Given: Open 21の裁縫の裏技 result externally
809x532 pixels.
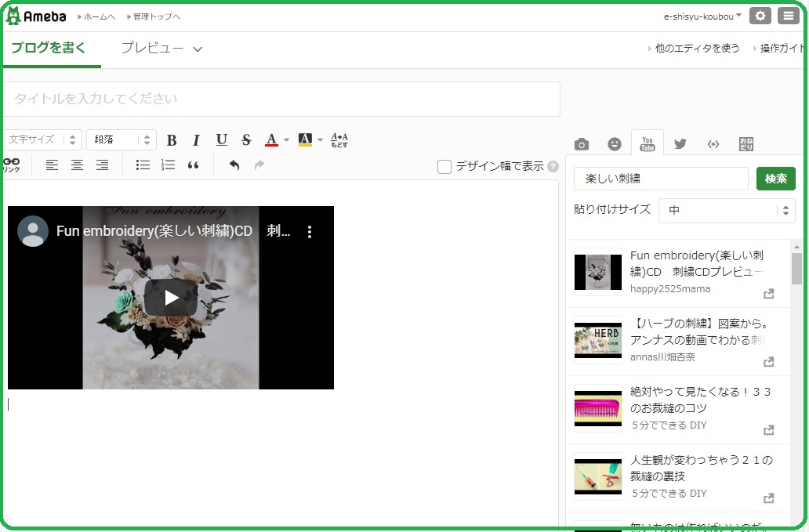Looking at the screenshot, I should [769, 498].
